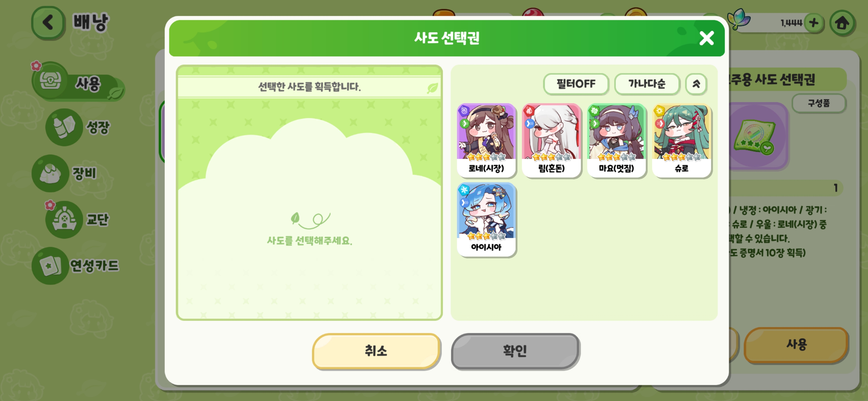The width and height of the screenshot is (868, 401).
Task: Tap the home icon
Action: (842, 23)
